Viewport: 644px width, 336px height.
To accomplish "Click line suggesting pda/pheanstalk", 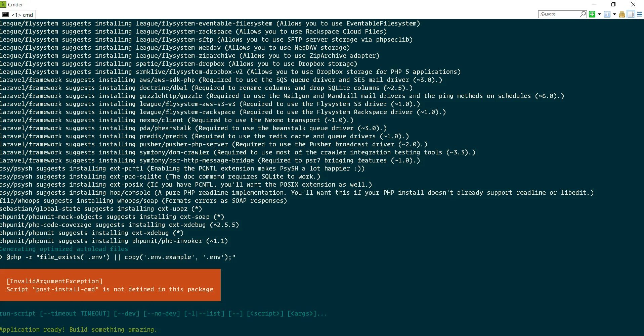I will pos(193,128).
